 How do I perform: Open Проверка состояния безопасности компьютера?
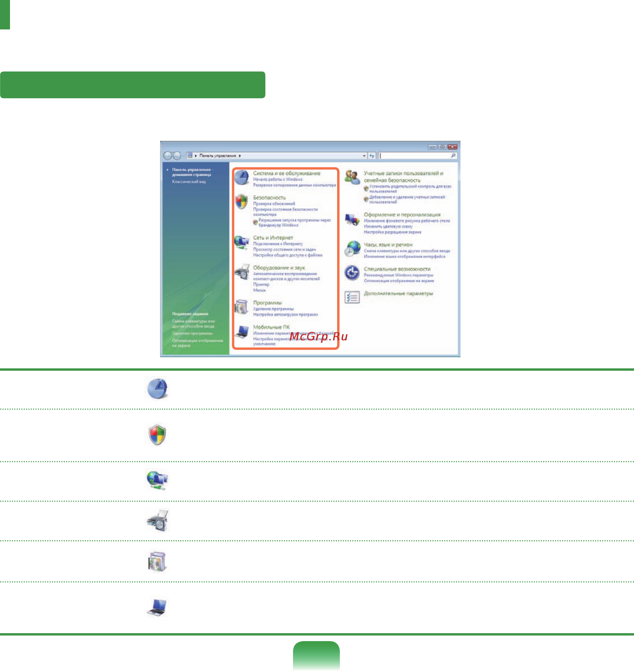(x=285, y=212)
